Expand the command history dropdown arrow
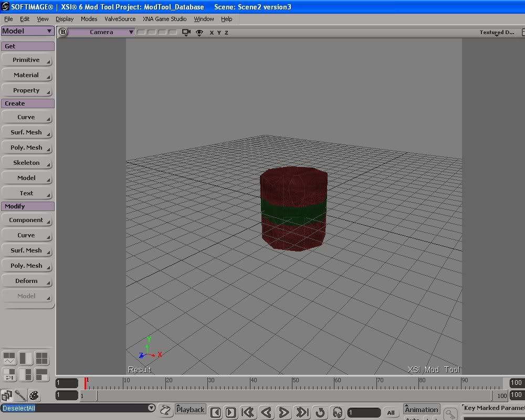Image resolution: width=525 pixels, height=420 pixels. [151, 408]
